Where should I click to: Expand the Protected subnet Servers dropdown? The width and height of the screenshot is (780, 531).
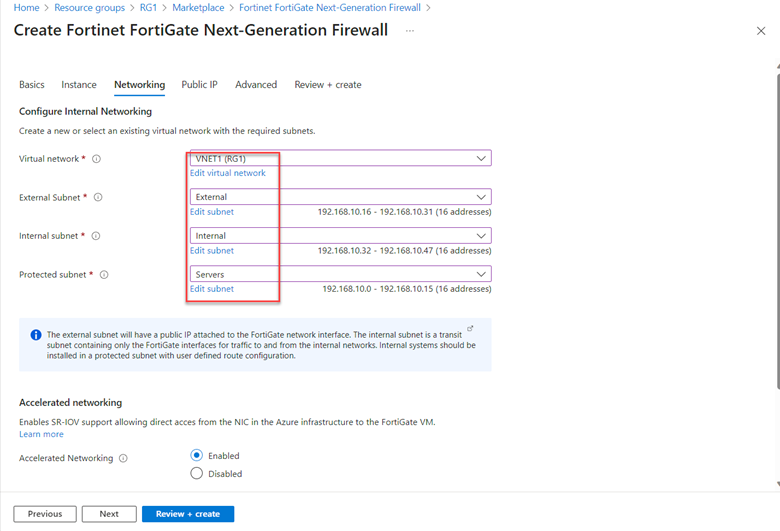tap(340, 274)
